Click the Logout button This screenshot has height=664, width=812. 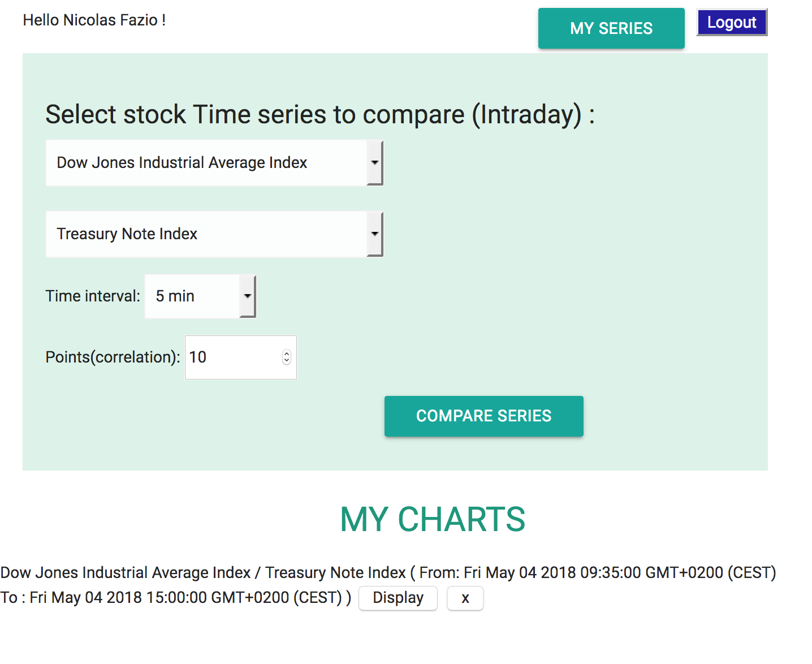click(x=732, y=23)
